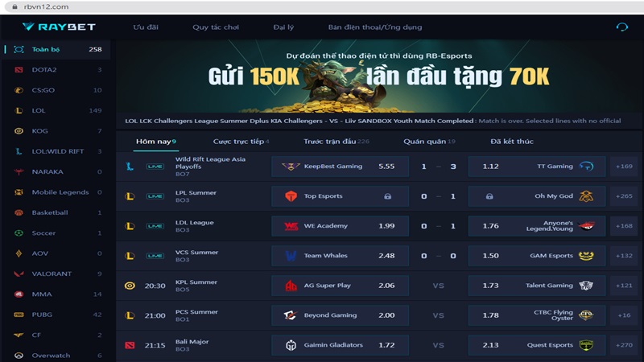Expand +169 markets for Wild Rift match
This screenshot has width=644, height=362.
coord(624,167)
